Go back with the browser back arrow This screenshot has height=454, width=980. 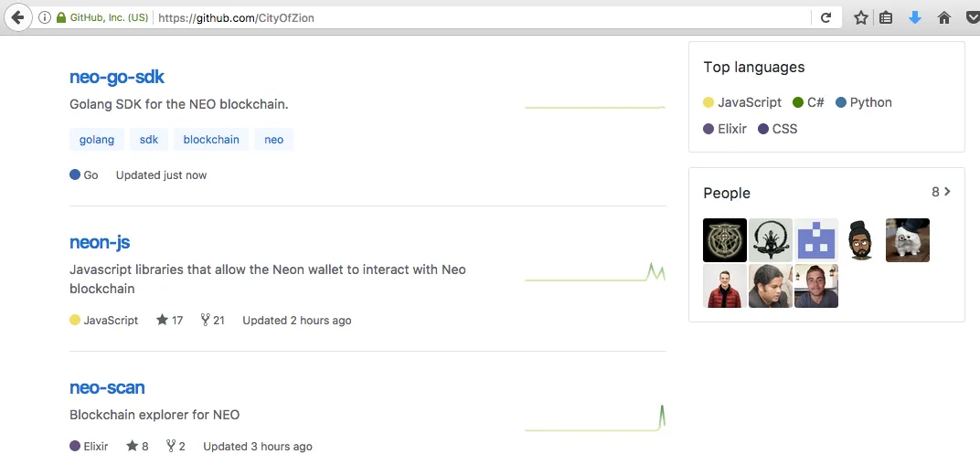[x=17, y=17]
